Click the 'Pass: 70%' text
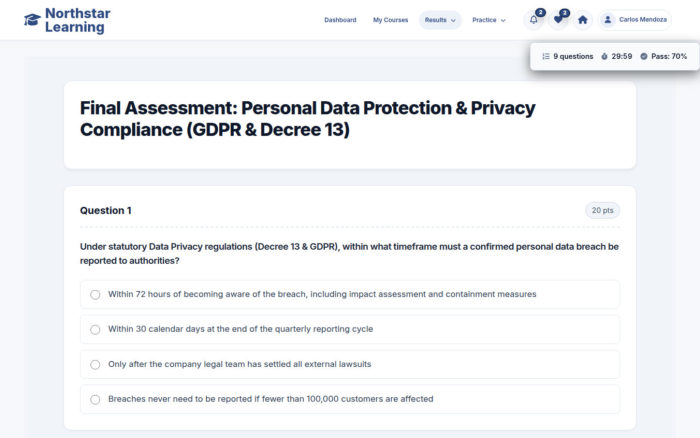Image resolution: width=700 pixels, height=438 pixels. 669,56
